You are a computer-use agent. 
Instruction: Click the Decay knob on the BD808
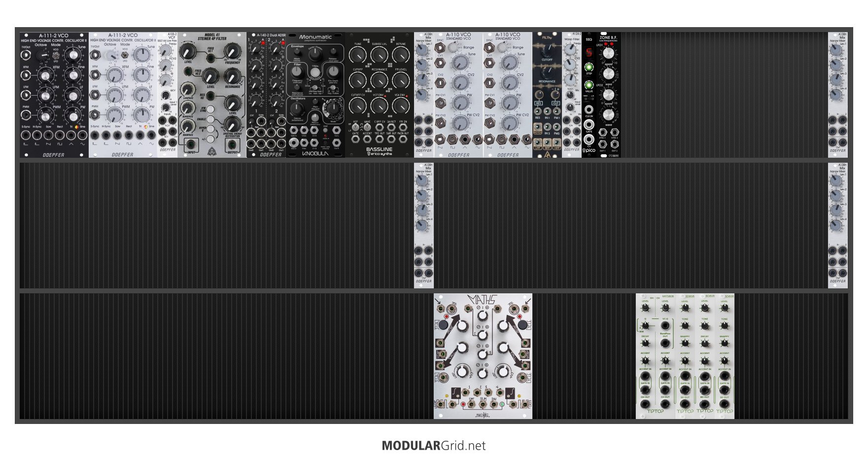click(x=705, y=343)
